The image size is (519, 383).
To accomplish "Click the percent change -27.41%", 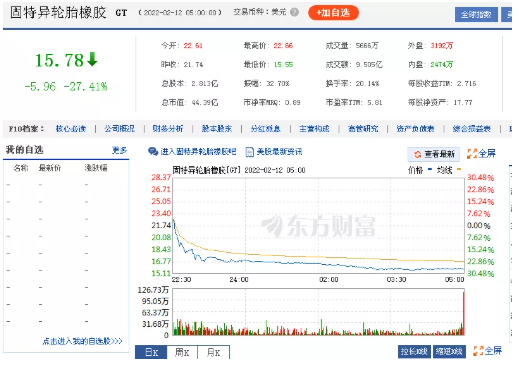I will click(86, 87).
